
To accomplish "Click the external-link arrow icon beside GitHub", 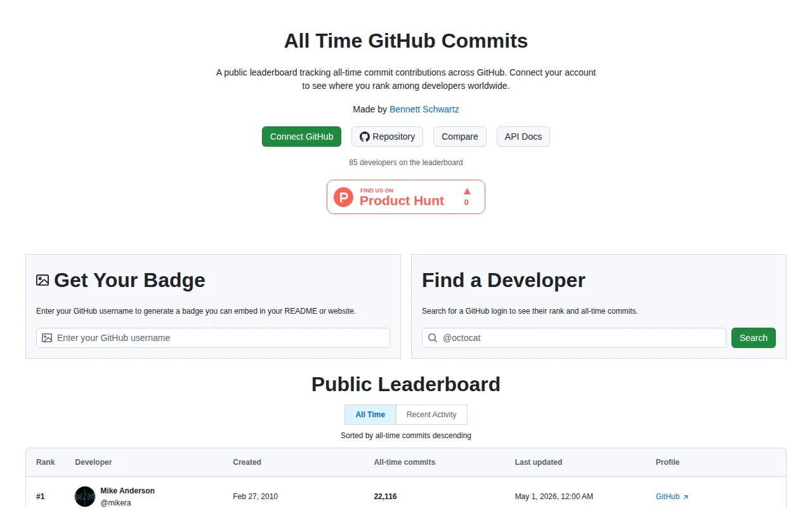I will click(x=685, y=497).
